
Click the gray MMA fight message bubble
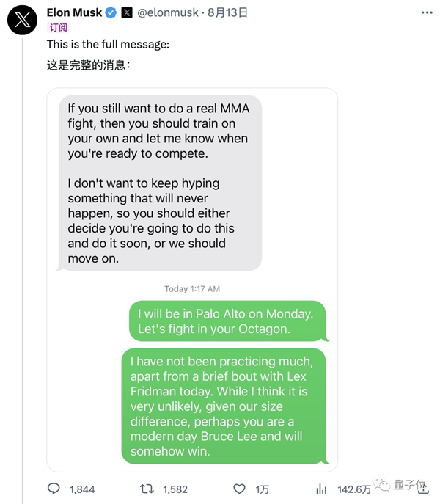pos(159,183)
